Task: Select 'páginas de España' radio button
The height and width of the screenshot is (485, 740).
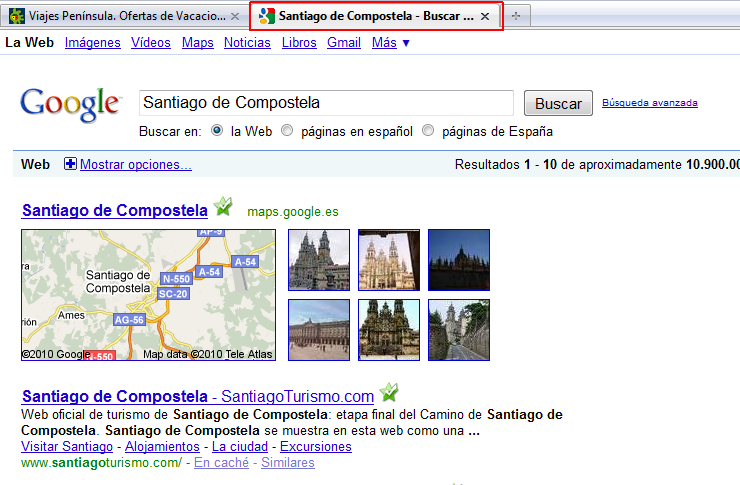Action: [428, 130]
